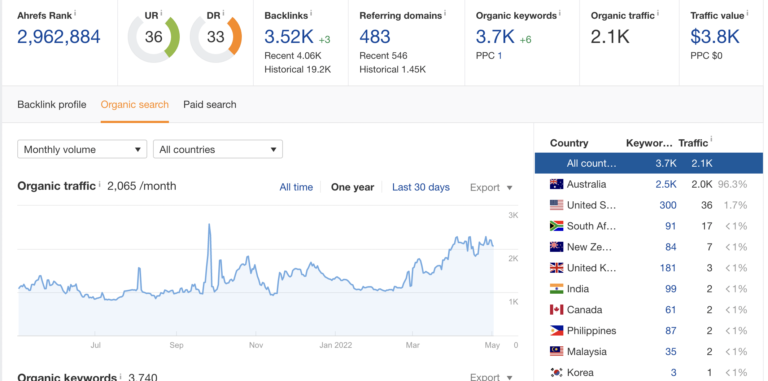Click the India flag icon
The height and width of the screenshot is (381, 768).
(x=556, y=289)
